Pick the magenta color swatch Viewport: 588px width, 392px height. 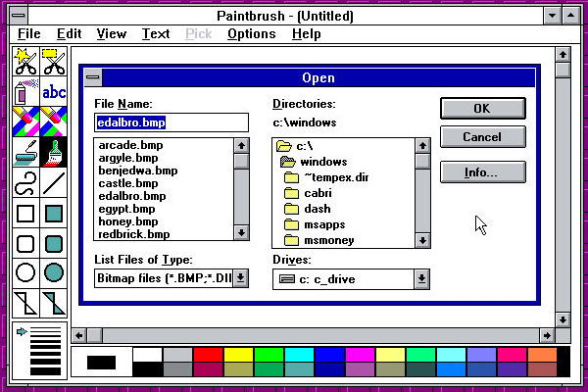pos(360,354)
